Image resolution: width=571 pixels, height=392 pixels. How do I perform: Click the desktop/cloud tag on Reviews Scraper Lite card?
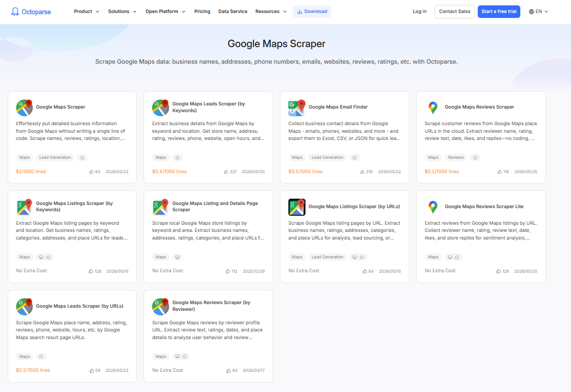click(453, 257)
